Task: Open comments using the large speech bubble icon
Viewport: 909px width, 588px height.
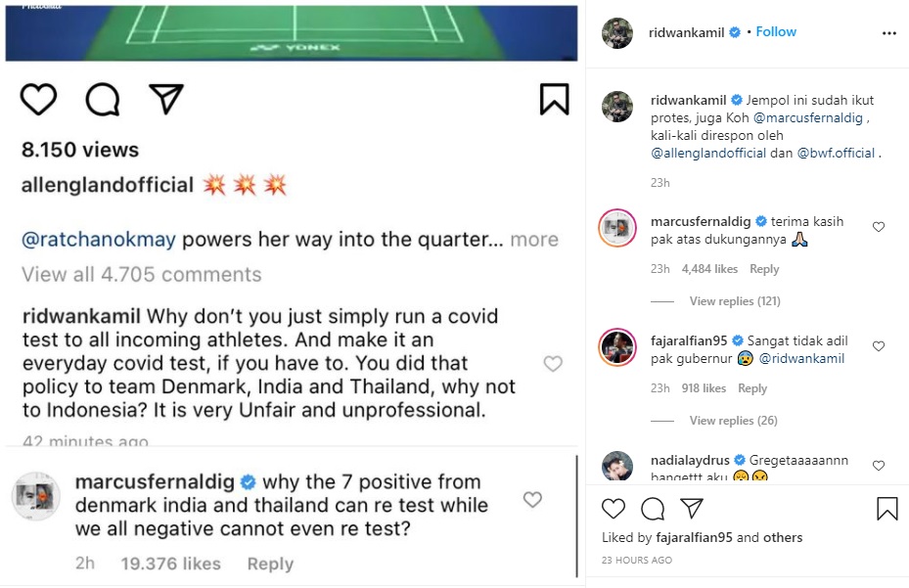Action: tap(103, 99)
